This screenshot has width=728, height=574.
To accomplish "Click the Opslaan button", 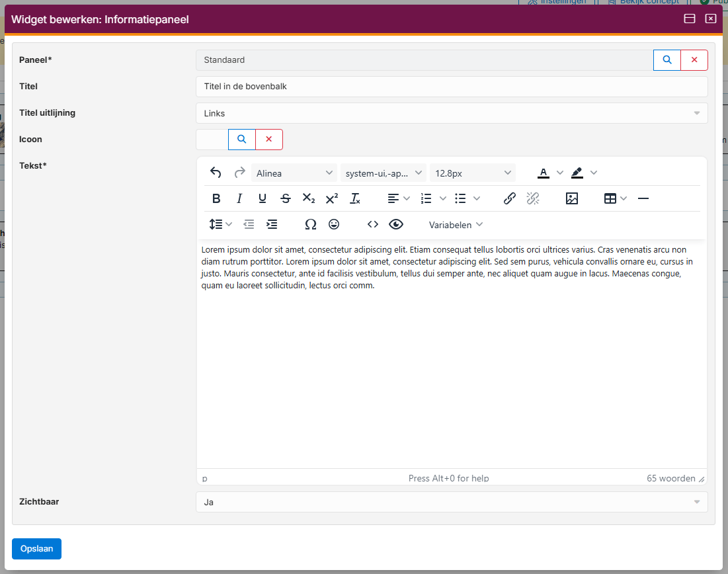I will (x=36, y=549).
